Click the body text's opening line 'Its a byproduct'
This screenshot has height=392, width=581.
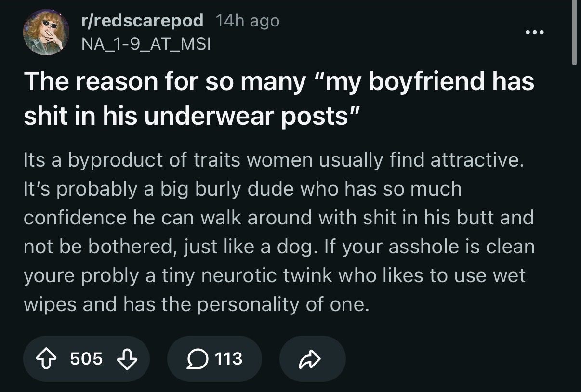273,160
